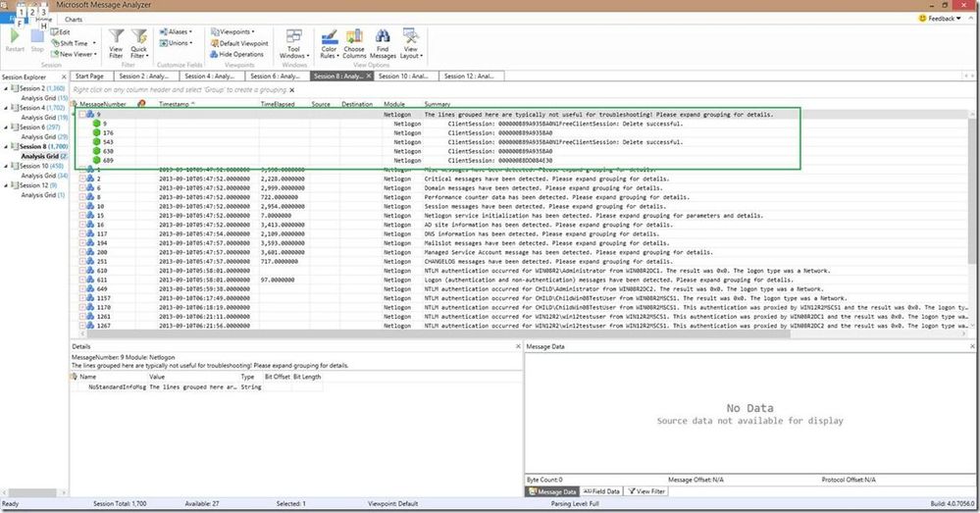Collapse message group 9
Image resolution: width=980 pixels, height=513 pixels.
(81, 115)
